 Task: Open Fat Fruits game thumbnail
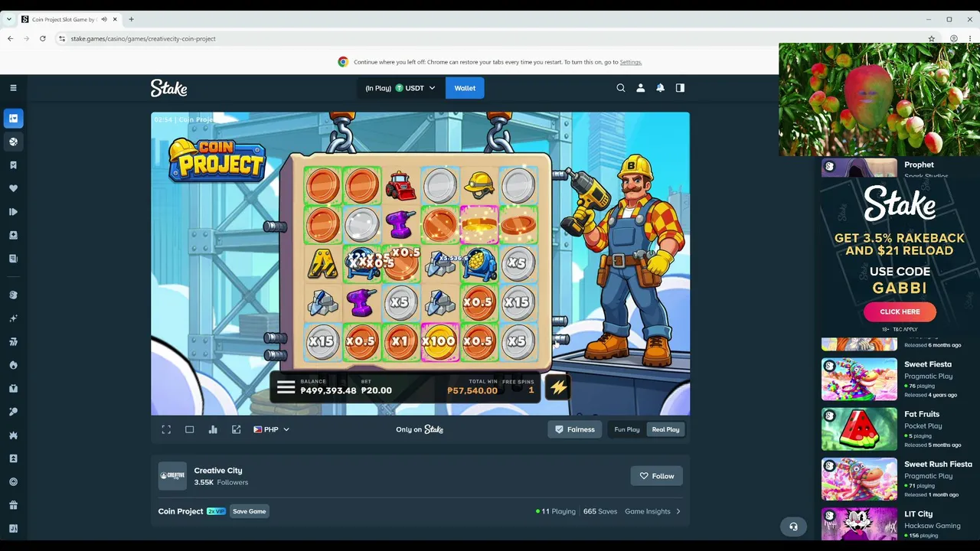click(x=859, y=429)
